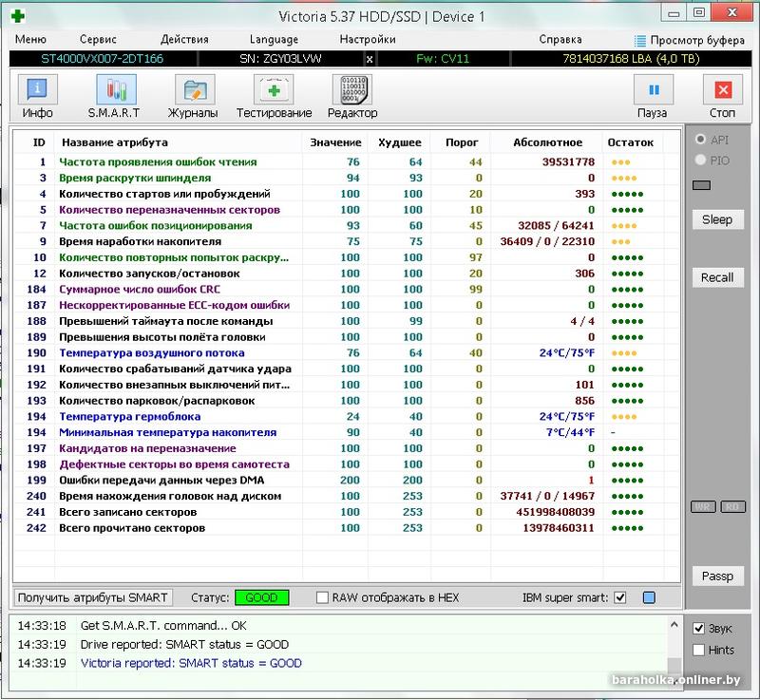Click the drive model ST4000VX007-2DT166
The image size is (760, 700).
(x=102, y=59)
